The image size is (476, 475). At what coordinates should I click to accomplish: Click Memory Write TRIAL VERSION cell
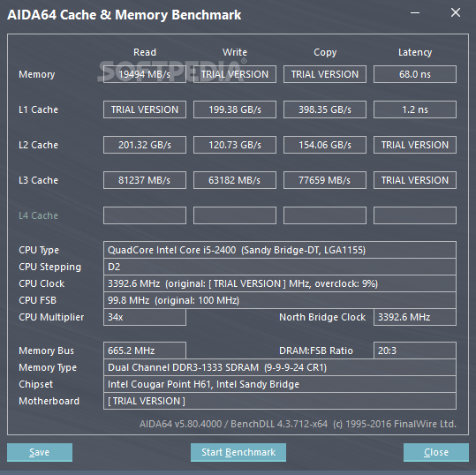(235, 74)
